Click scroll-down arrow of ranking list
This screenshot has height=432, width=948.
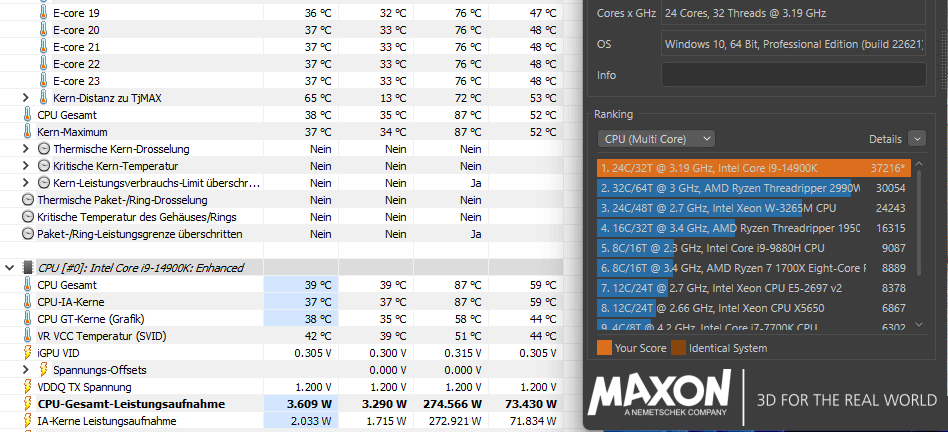pyautogui.click(x=920, y=325)
